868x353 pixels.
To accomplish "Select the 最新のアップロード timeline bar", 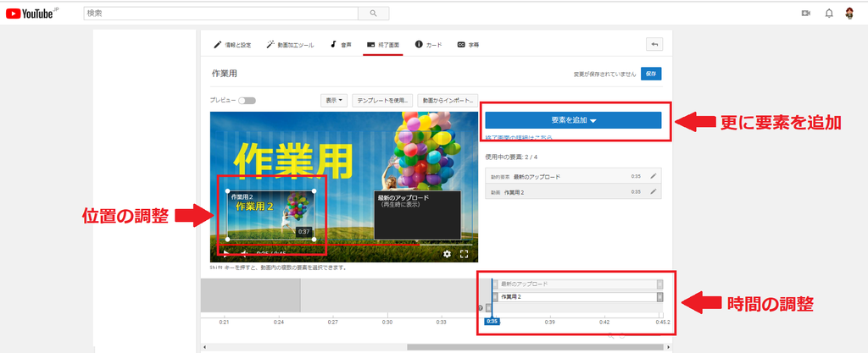I will tap(578, 284).
